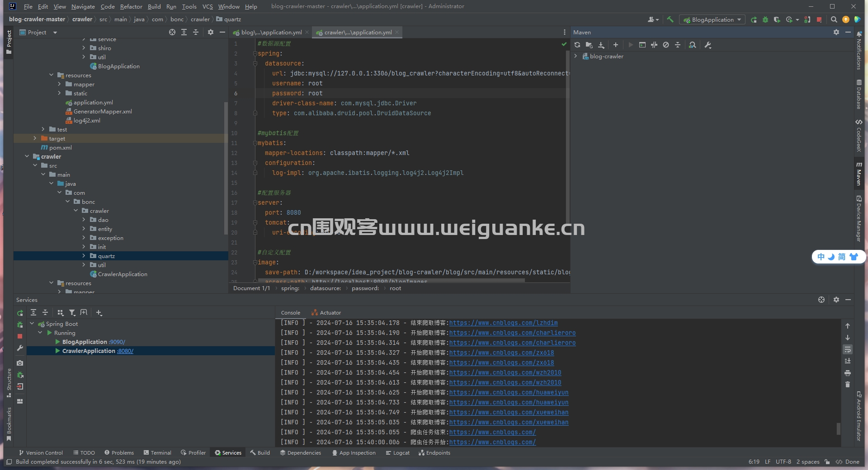The image size is (868, 470).
Task: Open the Navigate menu
Action: click(x=83, y=6)
